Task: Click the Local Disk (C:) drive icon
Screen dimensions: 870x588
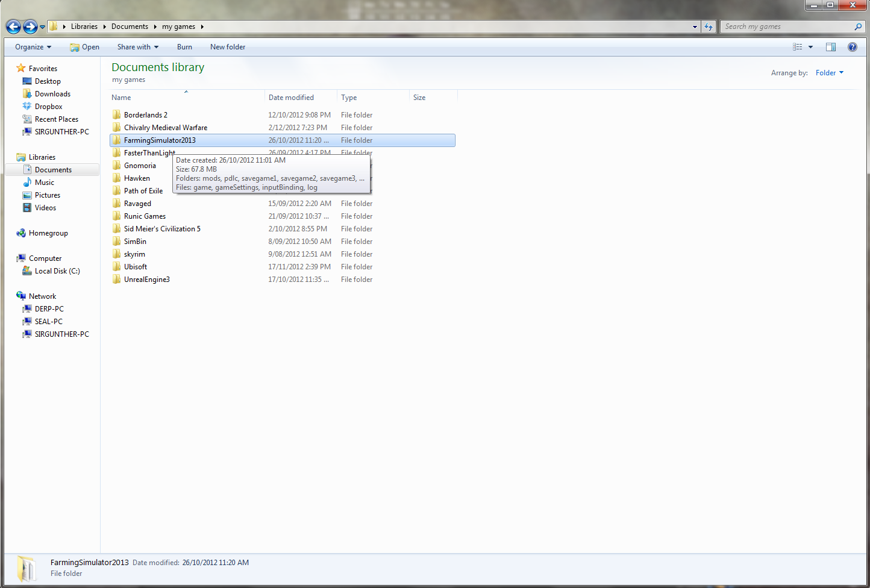Action: pyautogui.click(x=27, y=271)
